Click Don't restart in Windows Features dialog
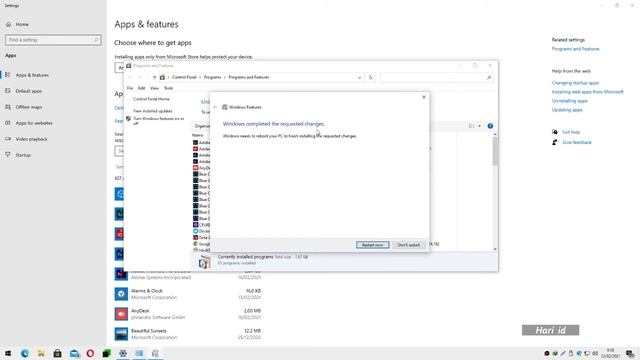640x360 pixels. 409,245
